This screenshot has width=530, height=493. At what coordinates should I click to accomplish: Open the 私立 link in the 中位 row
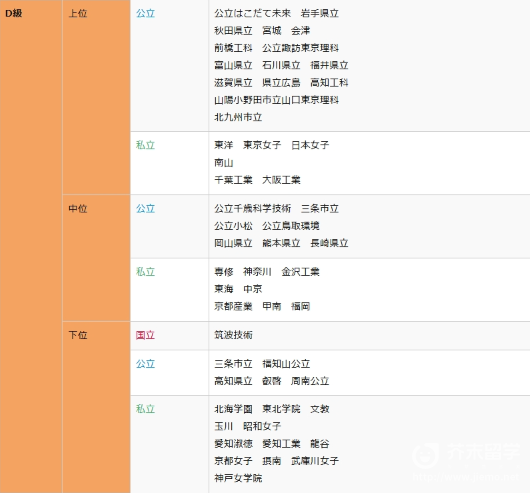click(145, 272)
